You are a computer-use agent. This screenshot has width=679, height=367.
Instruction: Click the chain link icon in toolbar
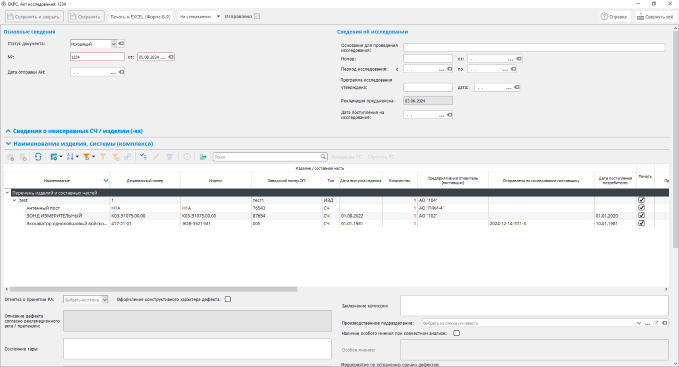click(128, 157)
